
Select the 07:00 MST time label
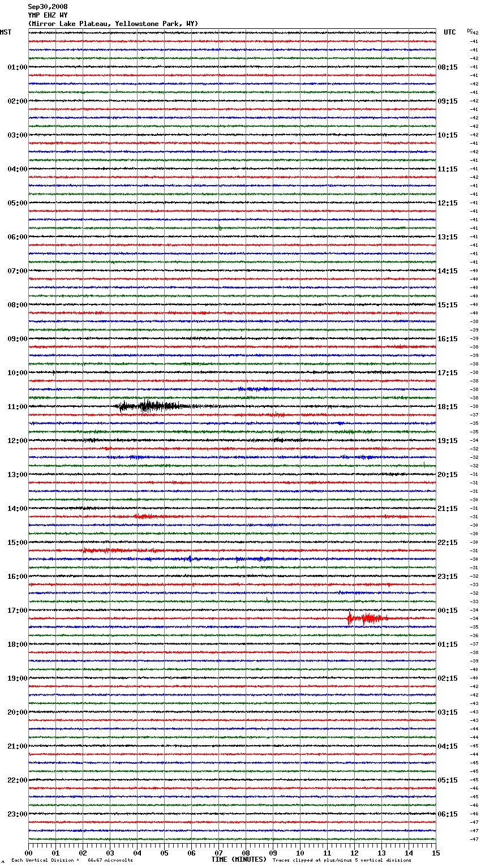point(18,271)
